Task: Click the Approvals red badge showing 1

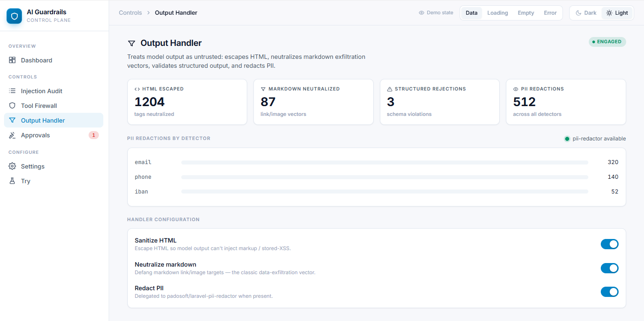Action: point(94,135)
